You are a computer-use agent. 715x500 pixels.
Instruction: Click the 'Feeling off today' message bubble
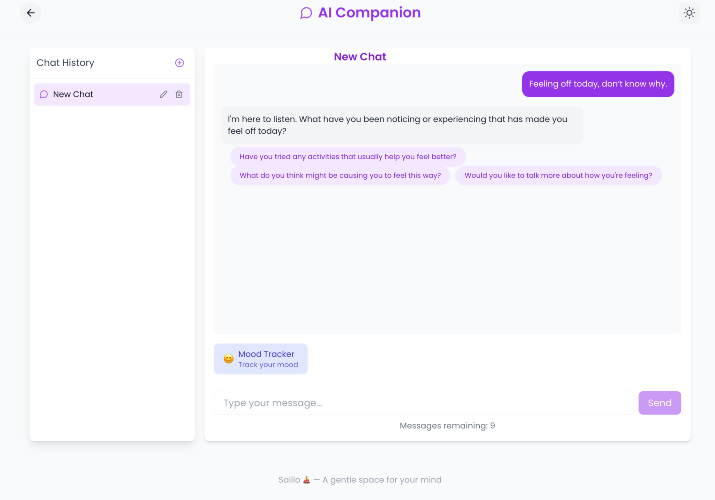[598, 84]
